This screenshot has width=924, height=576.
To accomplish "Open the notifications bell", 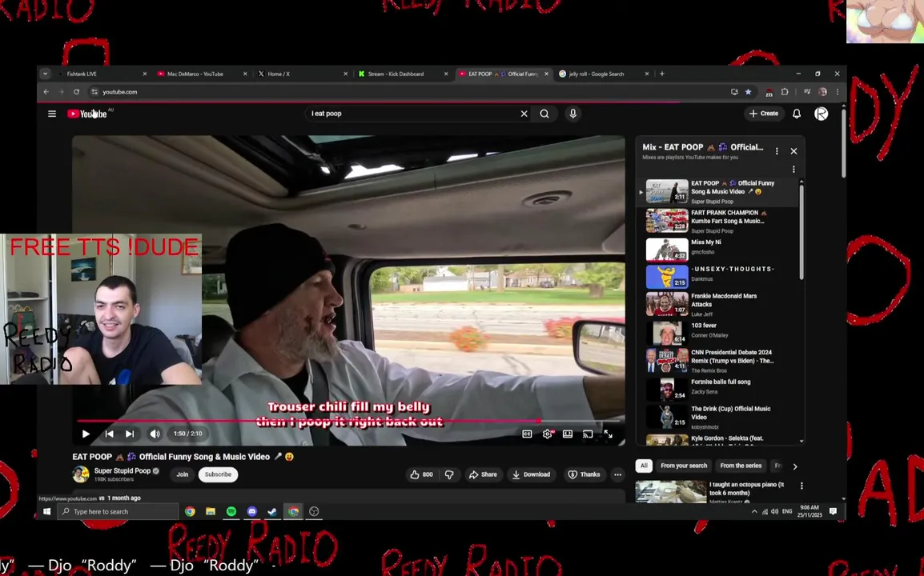I will click(796, 114).
